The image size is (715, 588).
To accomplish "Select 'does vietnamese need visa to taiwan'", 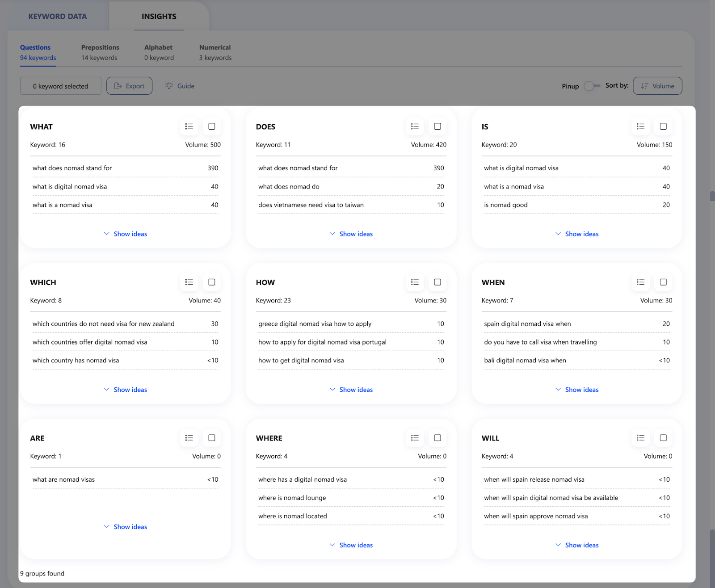I will pos(351,205).
